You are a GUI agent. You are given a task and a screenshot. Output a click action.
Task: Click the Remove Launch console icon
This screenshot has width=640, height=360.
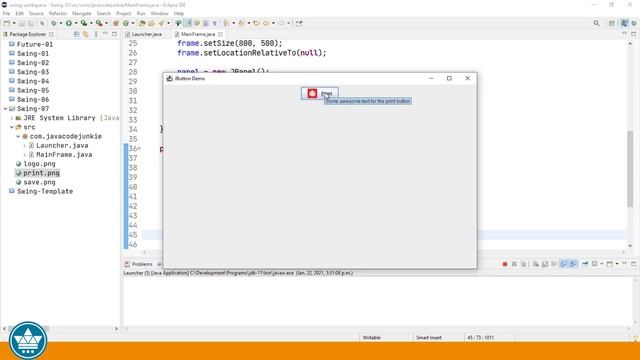(514, 264)
